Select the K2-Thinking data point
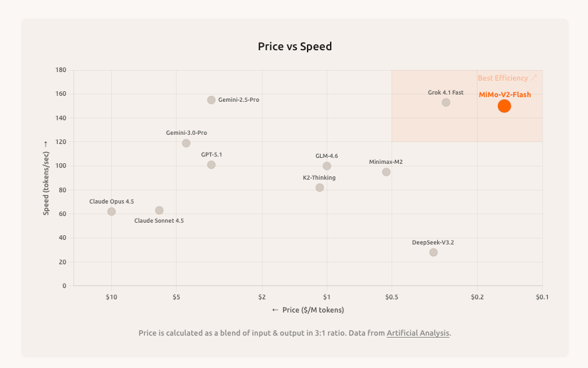Screen dimensions: 588x368 click(x=319, y=188)
